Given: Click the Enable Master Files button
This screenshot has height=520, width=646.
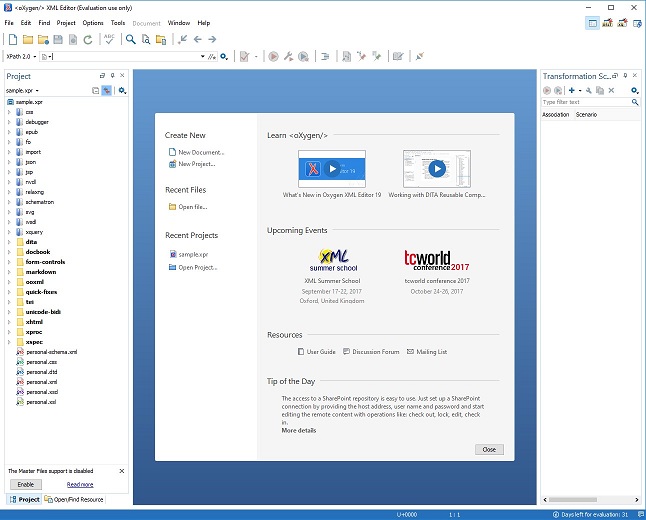Looking at the screenshot, I should [26, 485].
